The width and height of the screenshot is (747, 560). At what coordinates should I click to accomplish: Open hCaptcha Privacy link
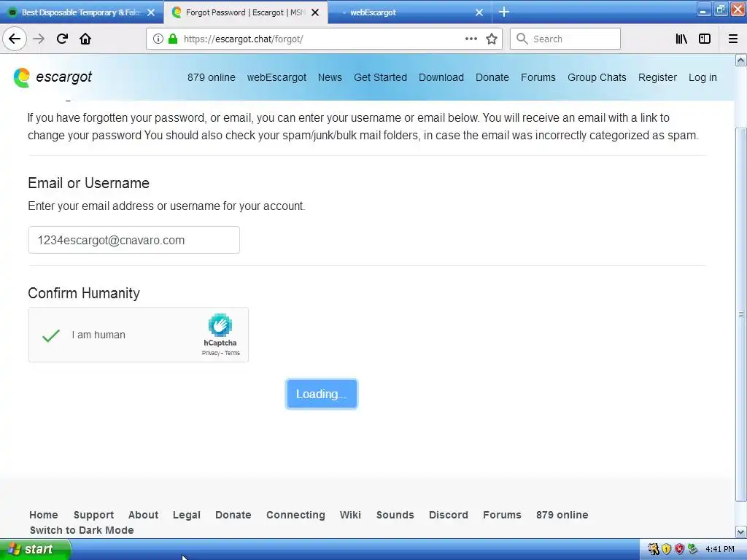point(210,353)
